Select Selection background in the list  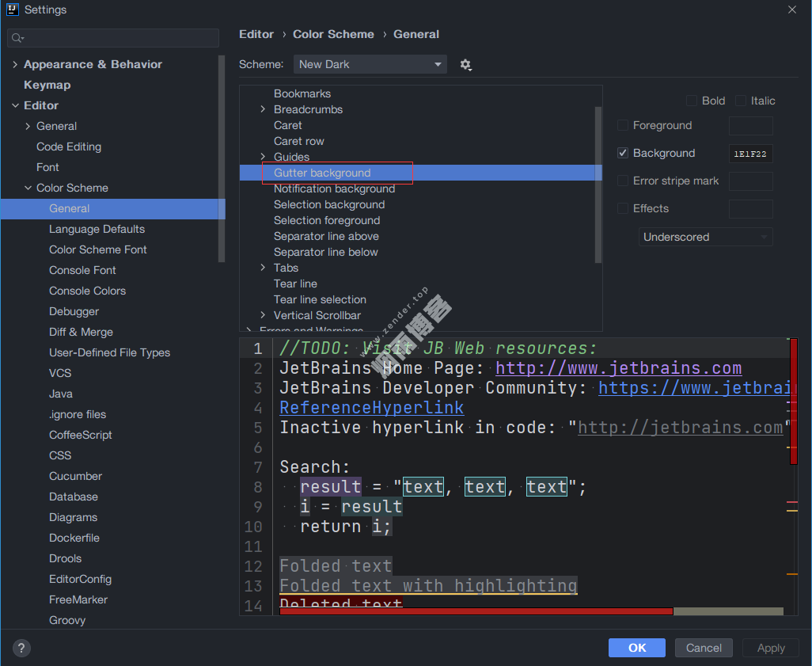[x=328, y=204]
